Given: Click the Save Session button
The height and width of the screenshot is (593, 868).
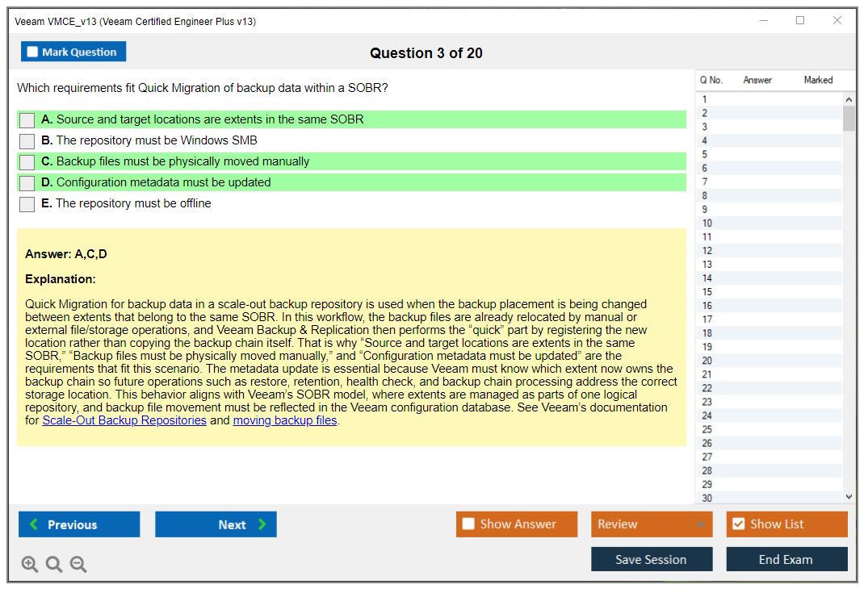Looking at the screenshot, I should coord(652,559).
